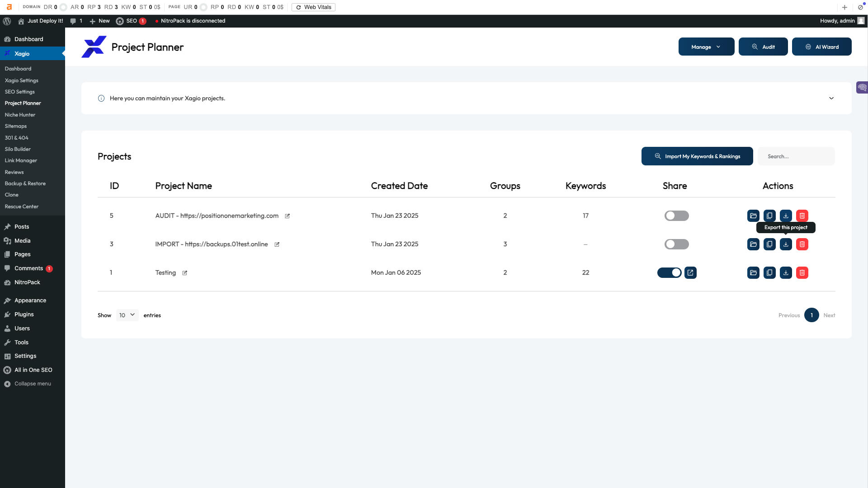Click the 'Testing' project name
This screenshot has width=868, height=488.
tap(165, 273)
